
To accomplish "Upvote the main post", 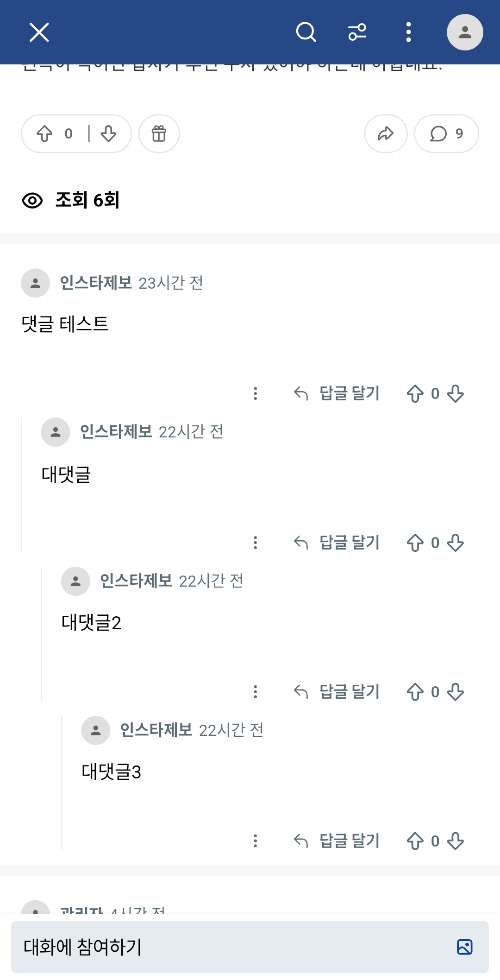I will (45, 133).
